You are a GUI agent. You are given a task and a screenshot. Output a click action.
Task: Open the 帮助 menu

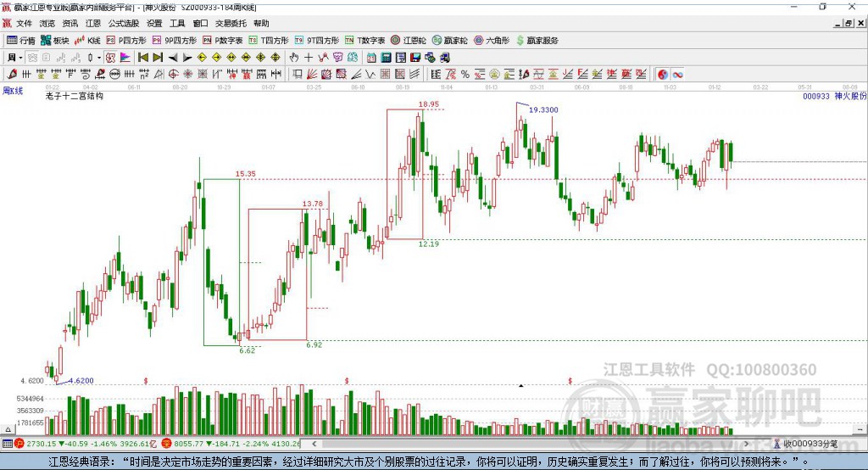(261, 23)
